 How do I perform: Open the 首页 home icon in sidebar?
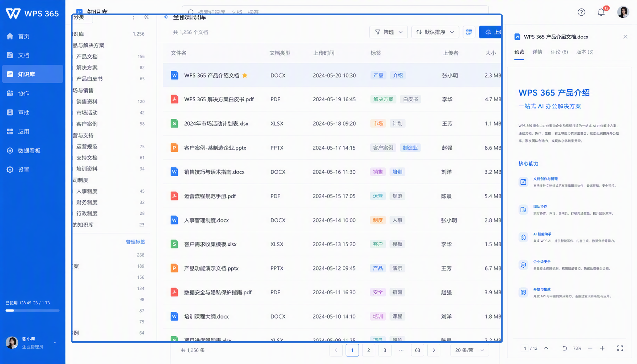pyautogui.click(x=10, y=36)
